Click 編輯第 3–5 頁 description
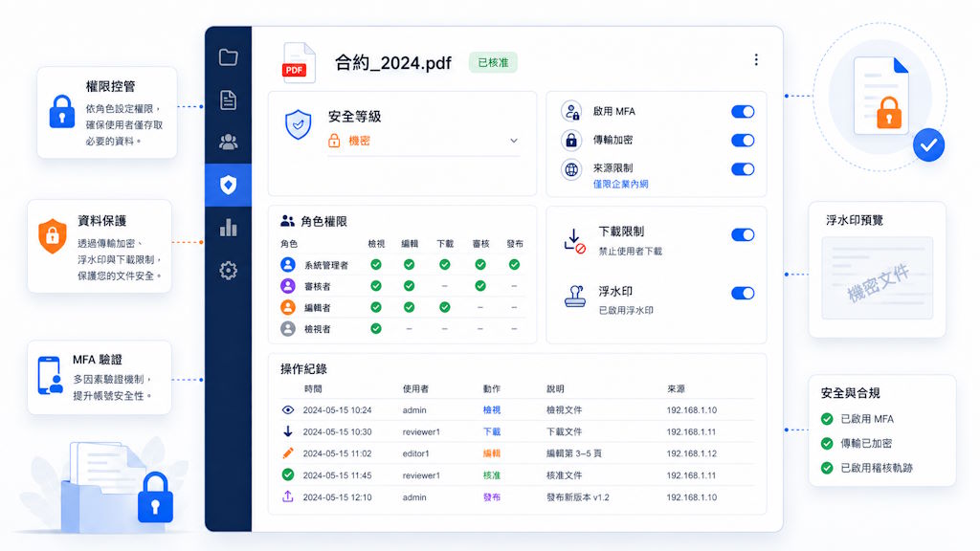This screenshot has height=551, width=980. tap(574, 453)
